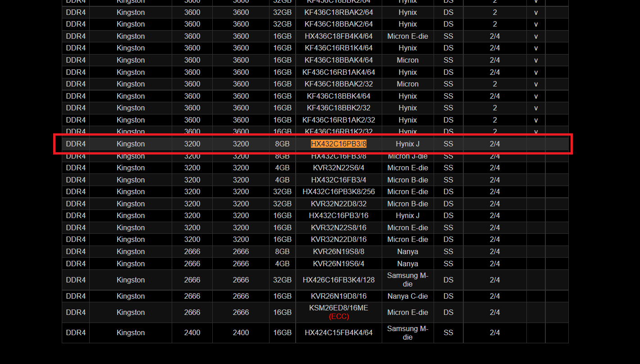
Task: Click SS in the KVR32N22S8/16 row
Action: pos(448,227)
